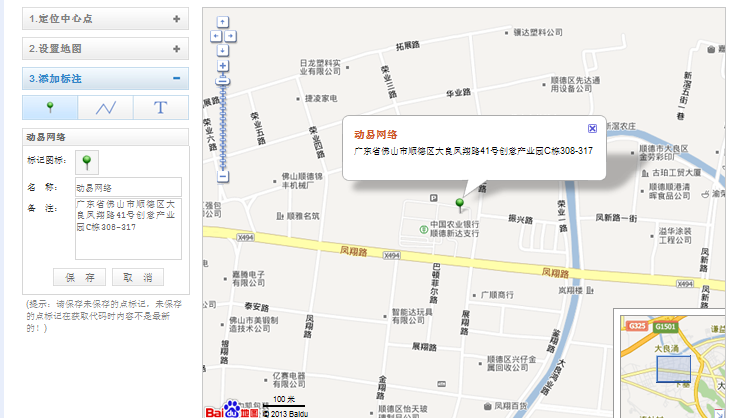Zoom in using the plus button

pos(223,66)
